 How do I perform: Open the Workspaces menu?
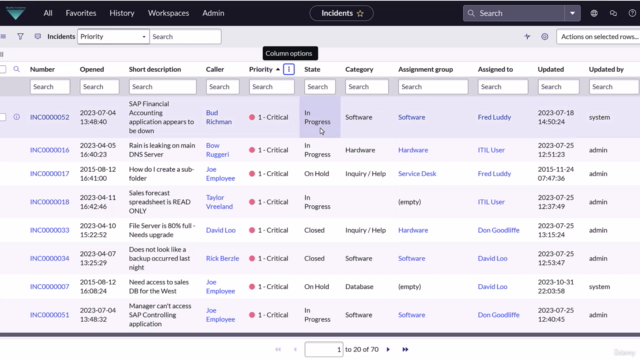click(168, 13)
